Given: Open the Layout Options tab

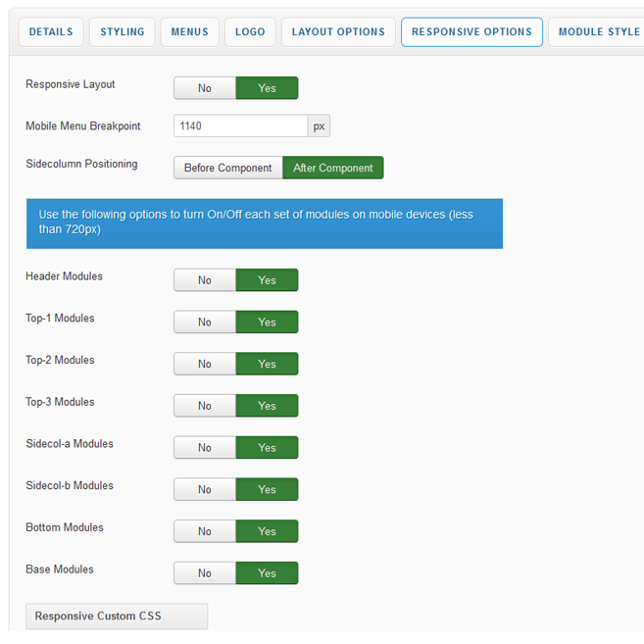Looking at the screenshot, I should point(338,32).
